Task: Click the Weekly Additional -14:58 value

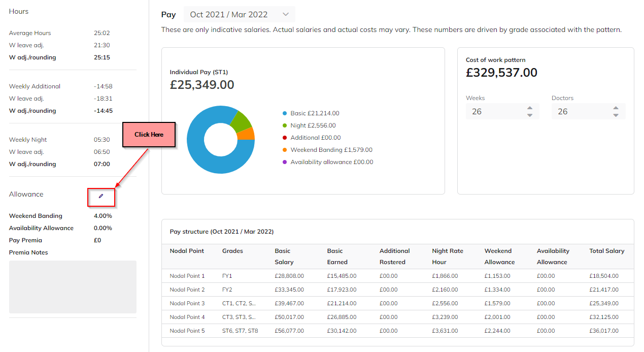Action: coord(103,86)
